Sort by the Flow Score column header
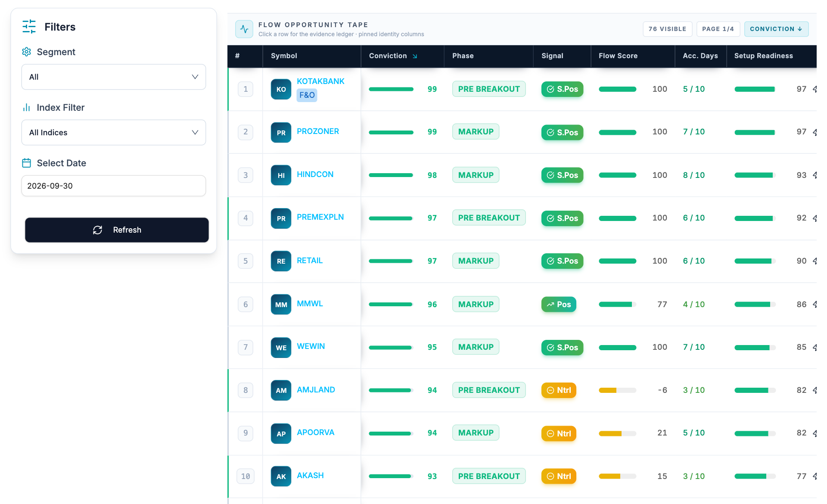Image resolution: width=827 pixels, height=504 pixels. [x=618, y=56]
